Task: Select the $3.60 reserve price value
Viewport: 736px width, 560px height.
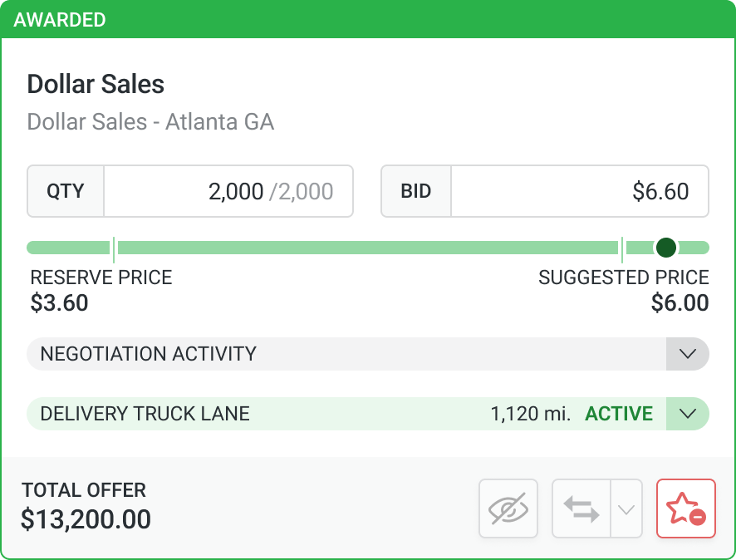Action: tap(59, 303)
